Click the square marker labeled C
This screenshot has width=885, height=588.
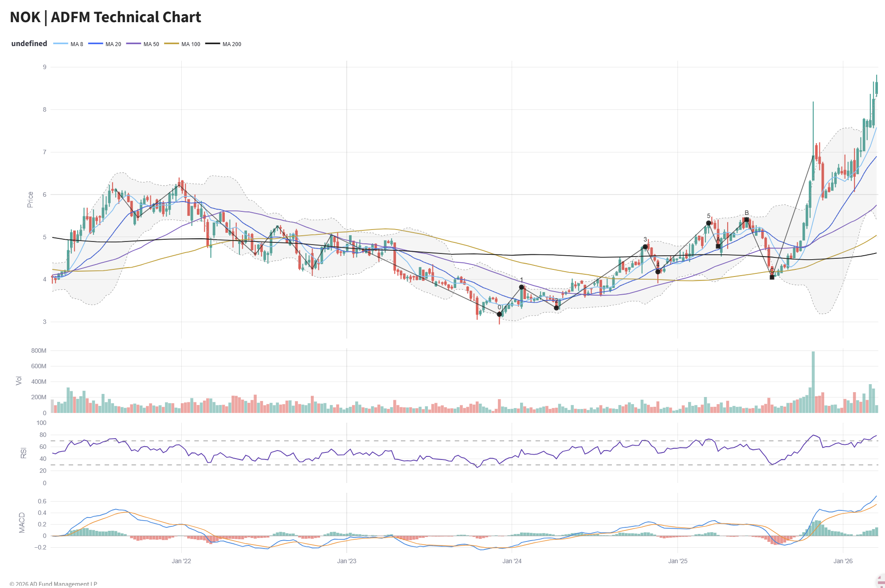772,277
